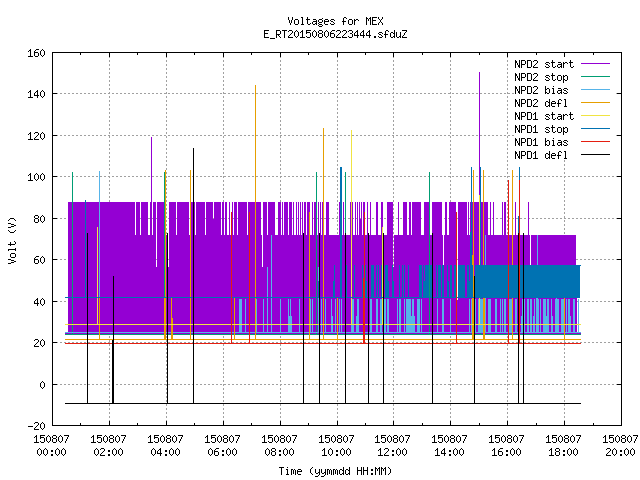Click the yellow NPD1 start legend line

595,116
